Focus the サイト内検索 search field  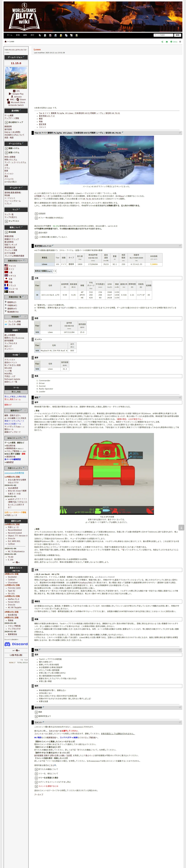click(x=163, y=35)
